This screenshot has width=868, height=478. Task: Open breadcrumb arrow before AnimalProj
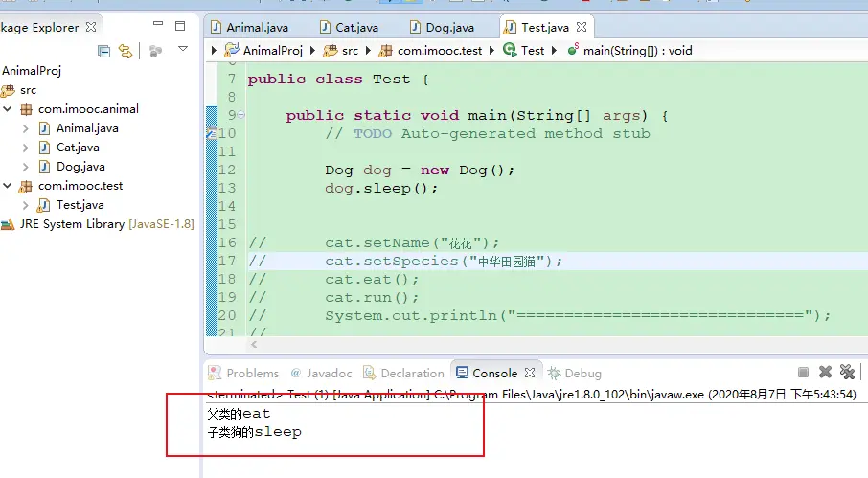[x=215, y=51]
